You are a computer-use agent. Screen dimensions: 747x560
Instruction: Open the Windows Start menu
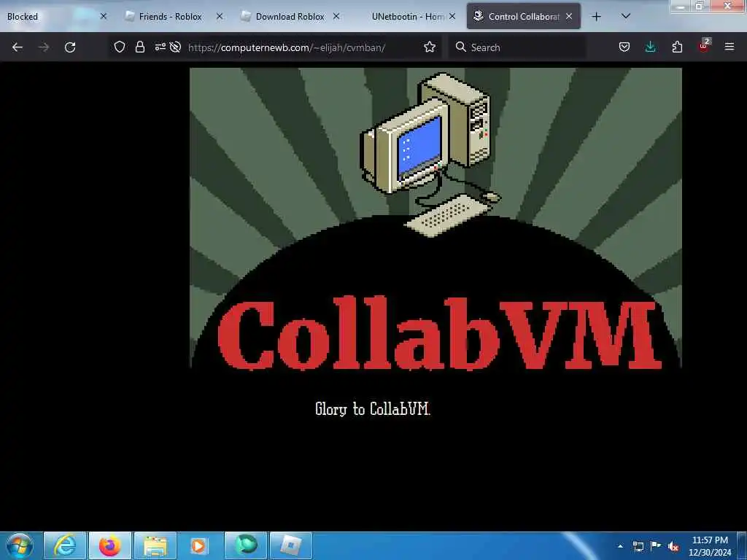20,545
